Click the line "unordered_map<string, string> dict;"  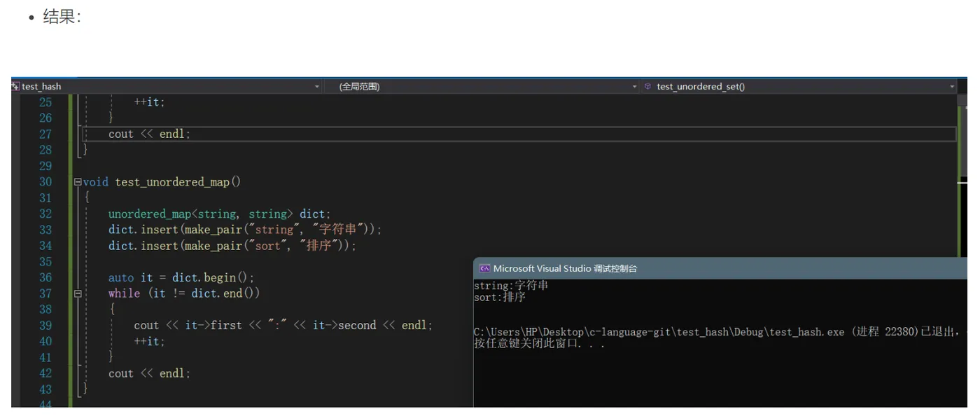[220, 214]
